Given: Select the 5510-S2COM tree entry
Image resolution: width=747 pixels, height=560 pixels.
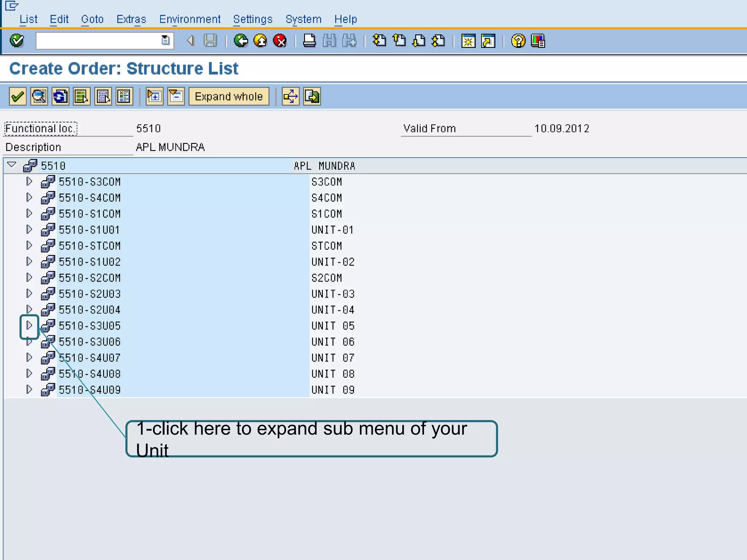Looking at the screenshot, I should [90, 278].
